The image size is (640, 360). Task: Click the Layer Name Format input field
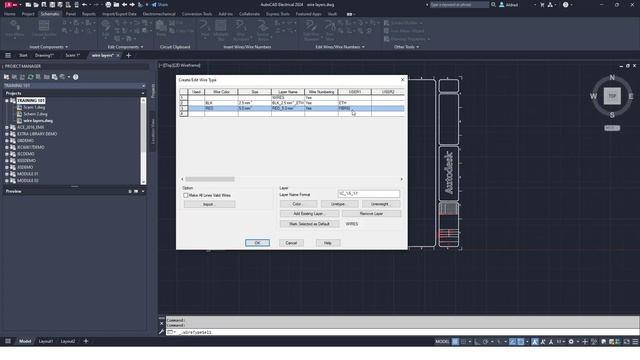(x=369, y=194)
